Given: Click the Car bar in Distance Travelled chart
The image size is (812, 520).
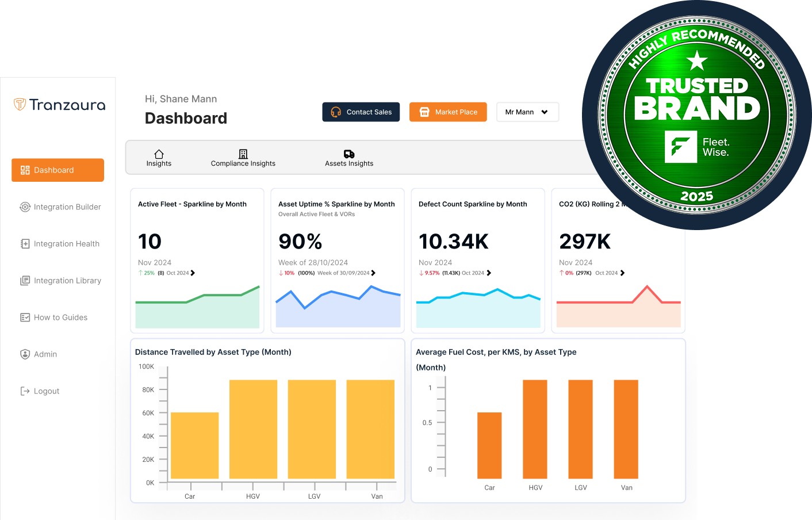Looking at the screenshot, I should [195, 445].
